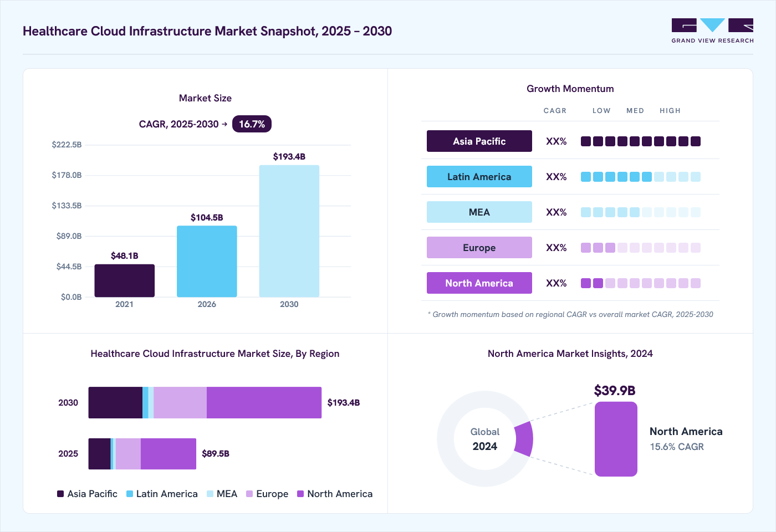This screenshot has height=532, width=776.
Task: Click the "$39.9B" value
Action: (x=615, y=391)
